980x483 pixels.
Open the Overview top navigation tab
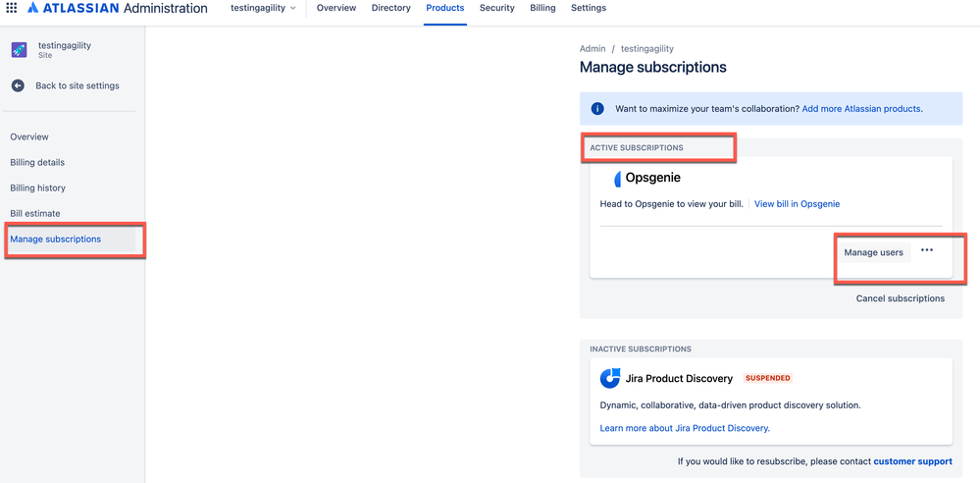click(x=336, y=8)
